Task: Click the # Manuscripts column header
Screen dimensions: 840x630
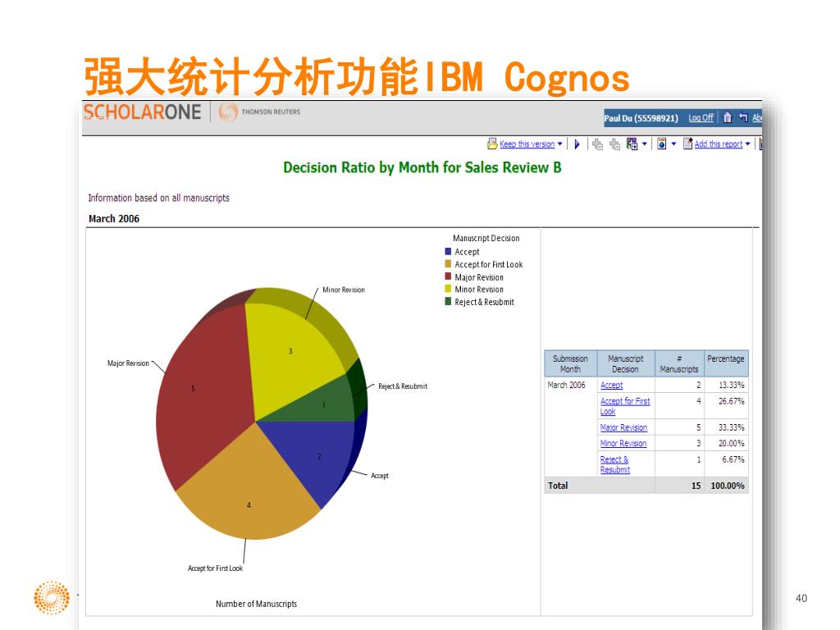Action: click(x=678, y=363)
